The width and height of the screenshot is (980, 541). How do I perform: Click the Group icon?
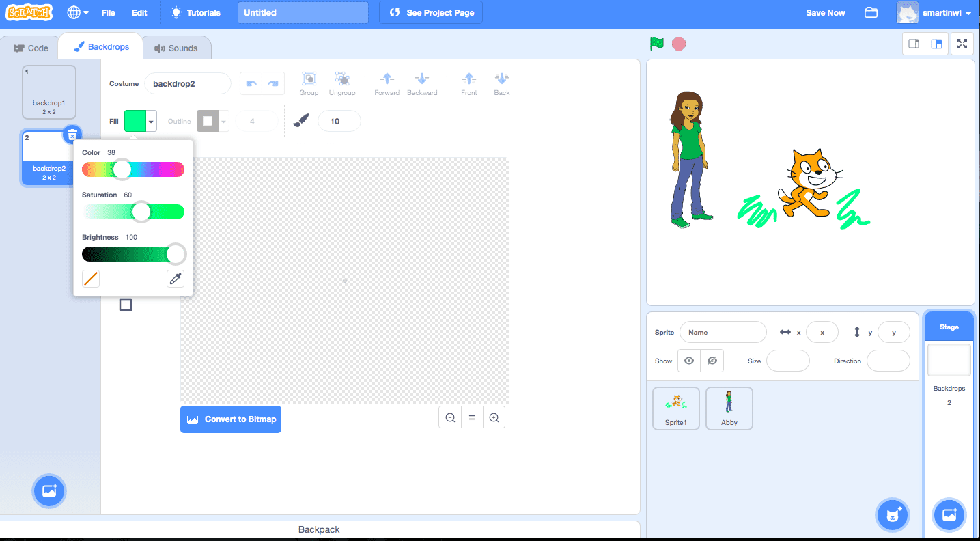click(x=309, y=83)
